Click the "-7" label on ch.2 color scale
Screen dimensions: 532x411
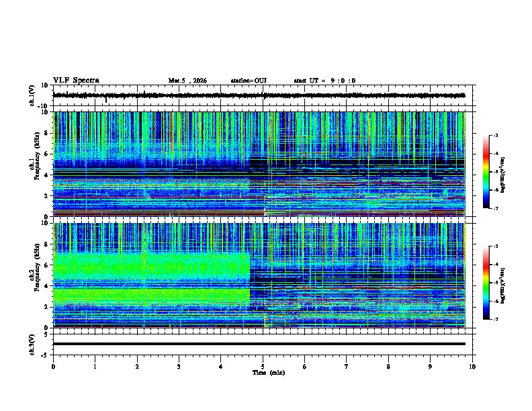tap(496, 320)
